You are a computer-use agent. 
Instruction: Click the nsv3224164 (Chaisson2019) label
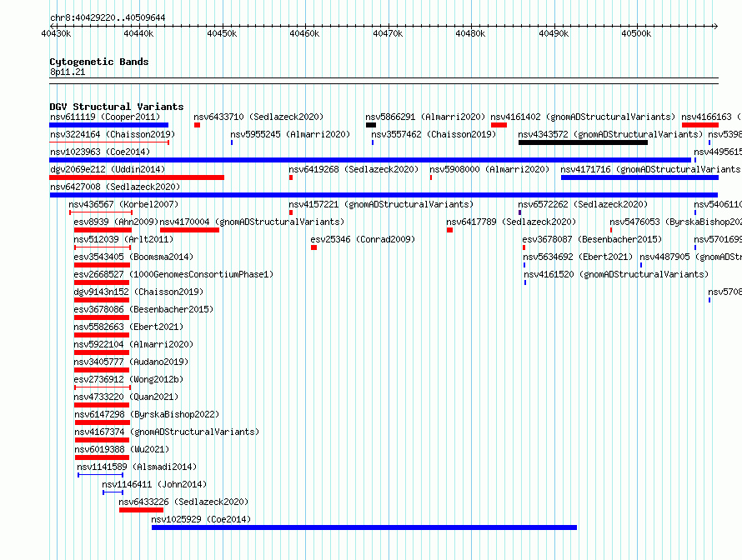113,134
